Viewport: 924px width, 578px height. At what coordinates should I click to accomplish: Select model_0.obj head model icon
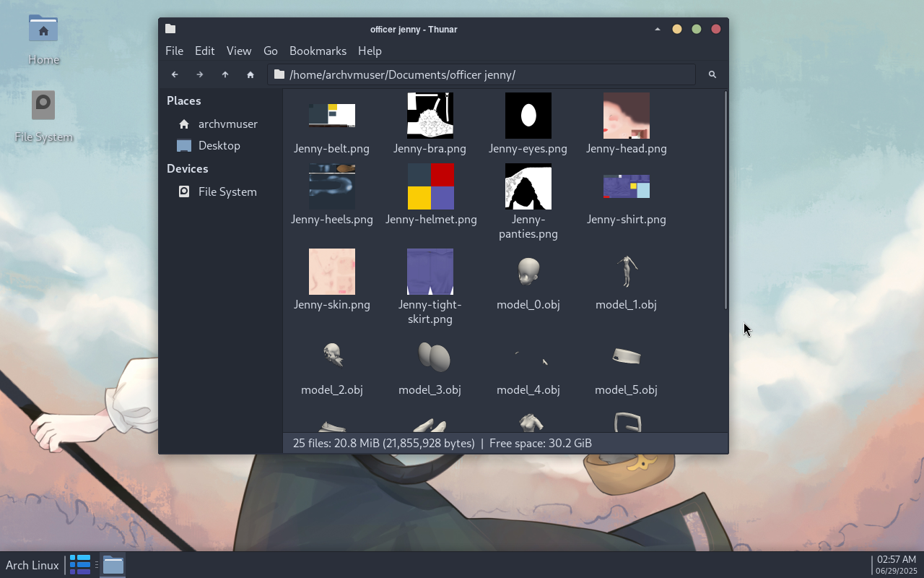click(528, 272)
